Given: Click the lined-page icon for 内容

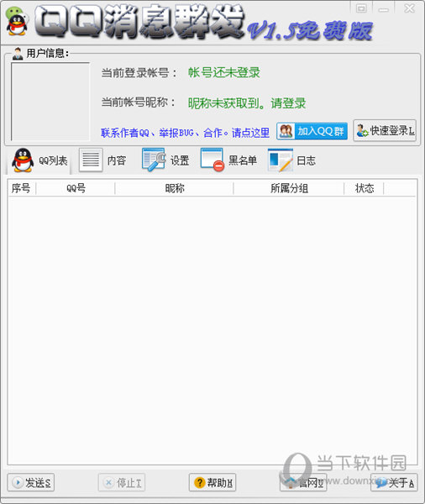Looking at the screenshot, I should coord(91,160).
